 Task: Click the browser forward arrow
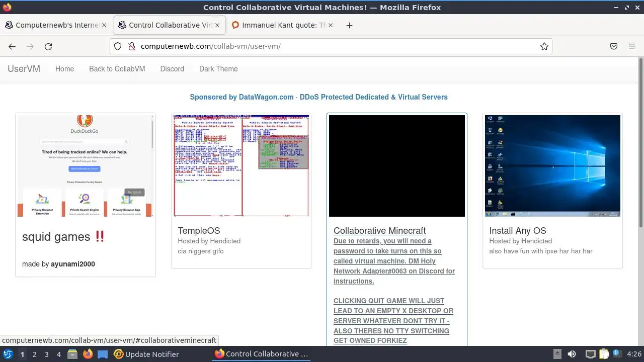click(30, 46)
